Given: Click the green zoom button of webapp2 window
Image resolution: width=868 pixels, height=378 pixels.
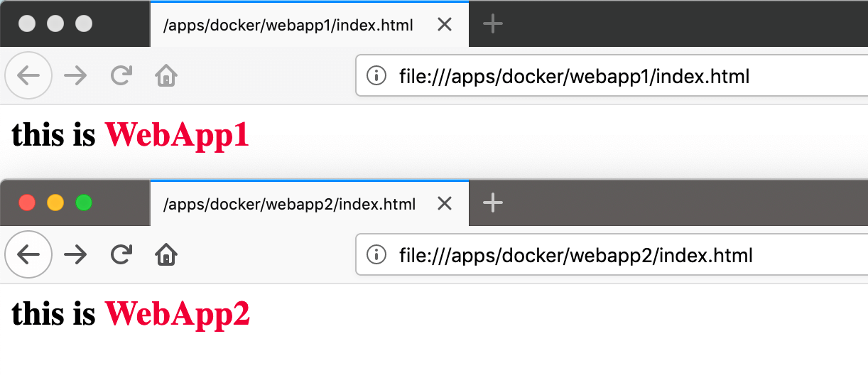Looking at the screenshot, I should click(84, 202).
